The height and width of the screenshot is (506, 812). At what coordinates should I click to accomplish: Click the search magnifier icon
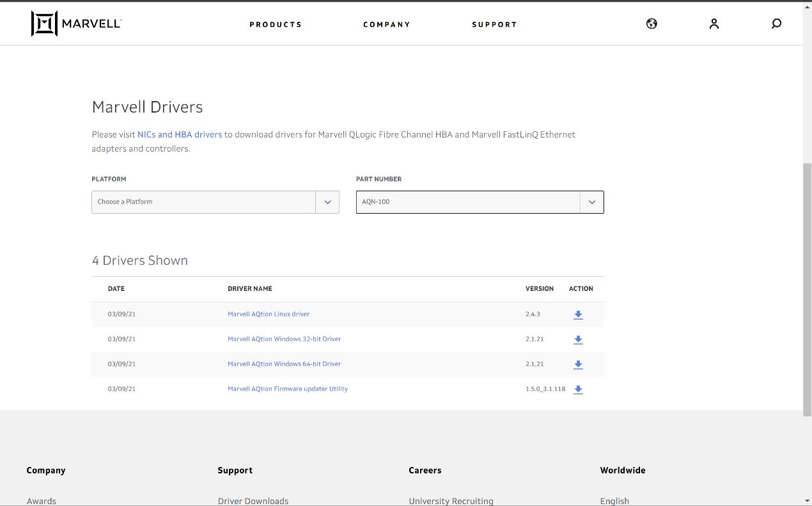(776, 24)
